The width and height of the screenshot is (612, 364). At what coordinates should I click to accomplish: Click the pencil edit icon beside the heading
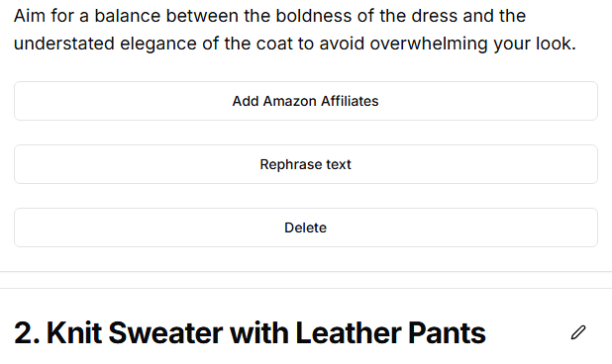point(578,332)
